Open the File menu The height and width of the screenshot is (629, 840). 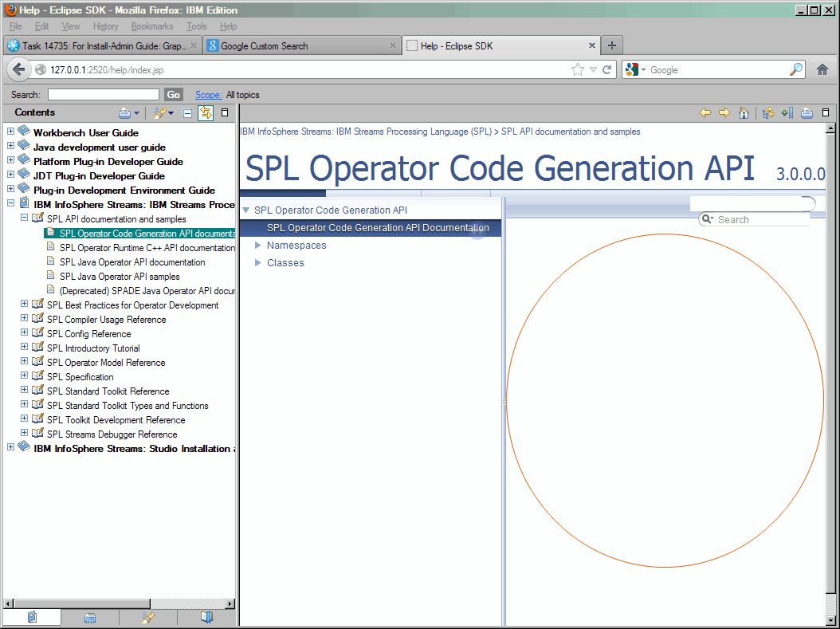[15, 26]
